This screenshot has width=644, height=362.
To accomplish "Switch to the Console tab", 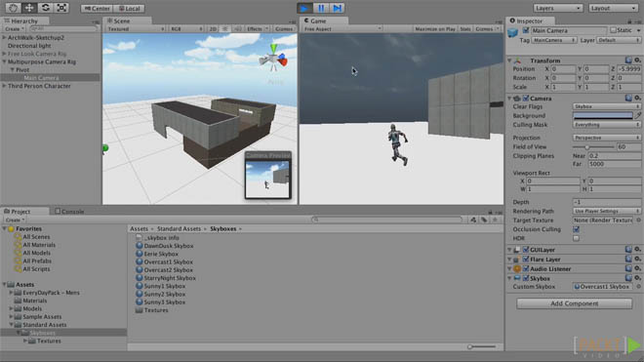I will coord(69,212).
